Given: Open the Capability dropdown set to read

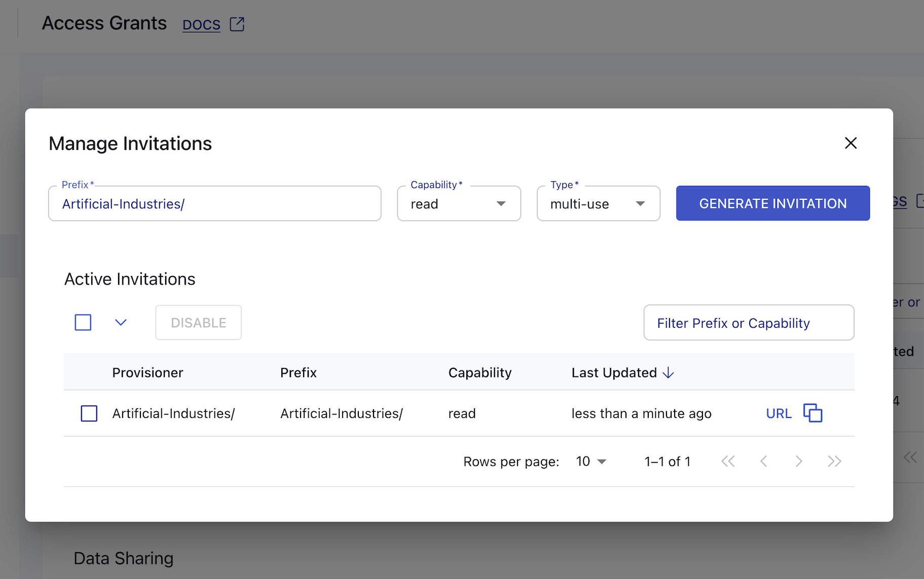Looking at the screenshot, I should click(459, 204).
